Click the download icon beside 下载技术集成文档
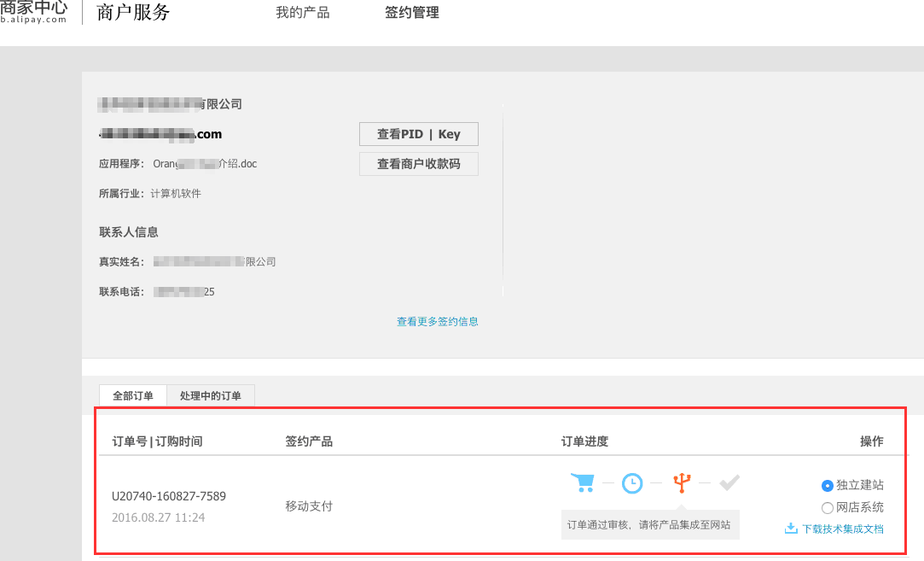Screen dimensions: 924x561 coord(790,529)
